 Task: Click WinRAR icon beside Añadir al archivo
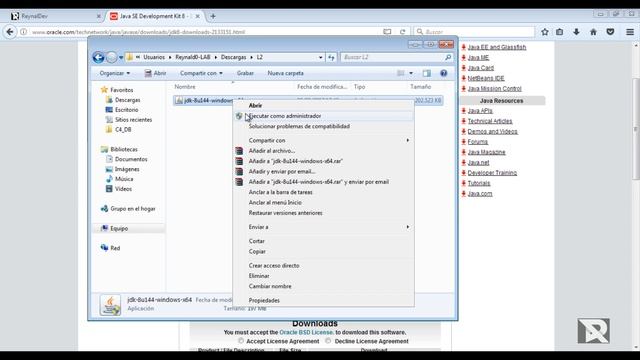point(239,151)
